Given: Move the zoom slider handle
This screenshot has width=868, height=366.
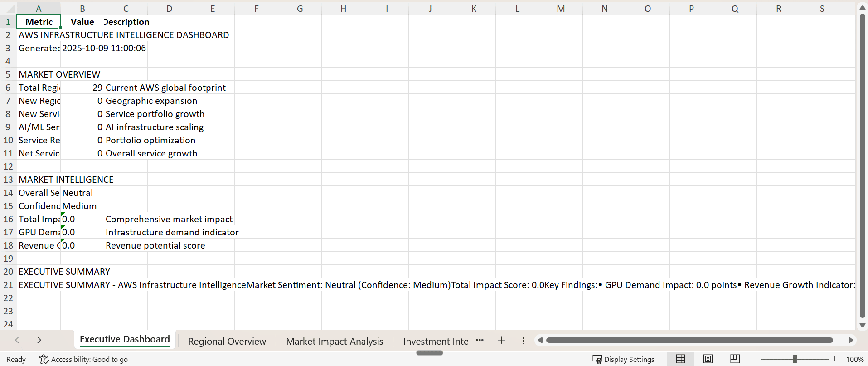Looking at the screenshot, I should [795, 359].
